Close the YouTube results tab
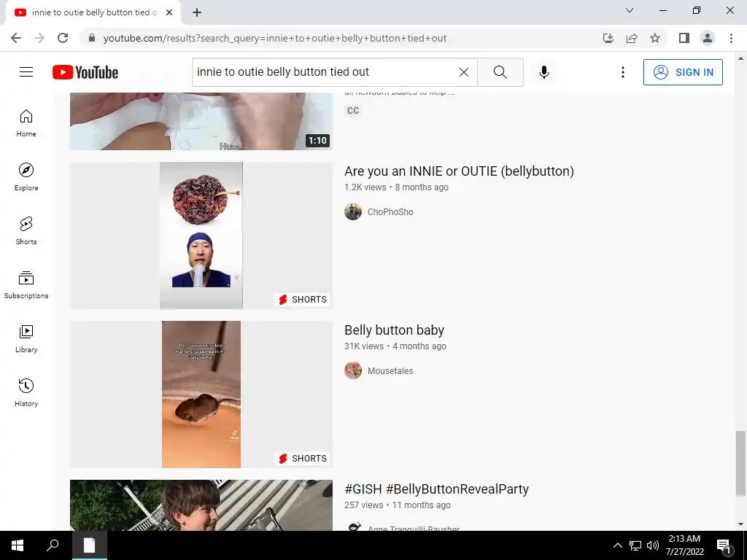Screen dimensions: 747x560 pos(169,12)
